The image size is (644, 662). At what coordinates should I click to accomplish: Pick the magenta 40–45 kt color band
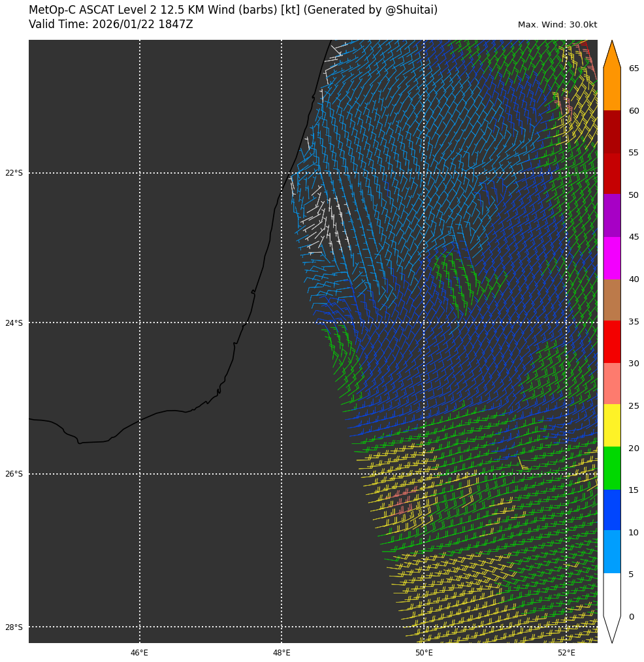tap(612, 258)
